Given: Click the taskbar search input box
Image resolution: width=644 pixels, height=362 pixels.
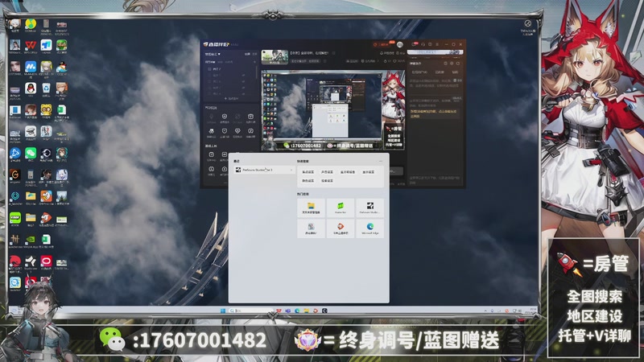Looking at the screenshot, I should [251, 311].
